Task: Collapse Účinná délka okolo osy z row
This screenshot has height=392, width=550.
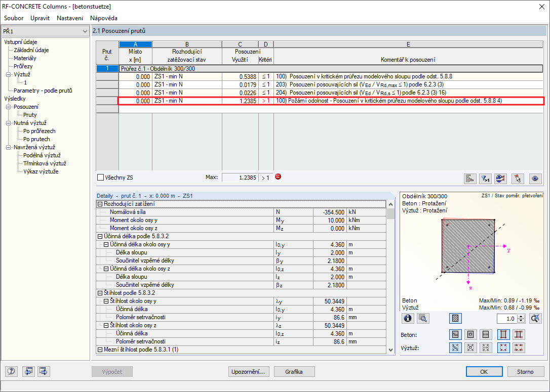Action: tap(106, 269)
